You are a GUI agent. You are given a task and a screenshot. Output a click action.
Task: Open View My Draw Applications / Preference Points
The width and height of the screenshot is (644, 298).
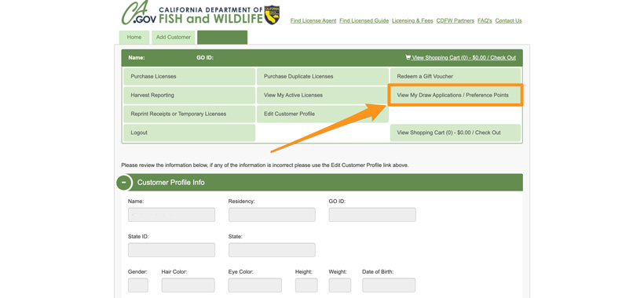(x=455, y=95)
